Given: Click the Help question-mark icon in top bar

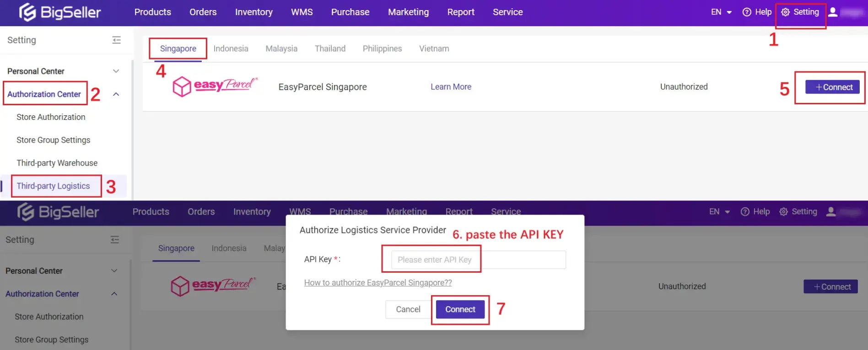Looking at the screenshot, I should click(747, 12).
